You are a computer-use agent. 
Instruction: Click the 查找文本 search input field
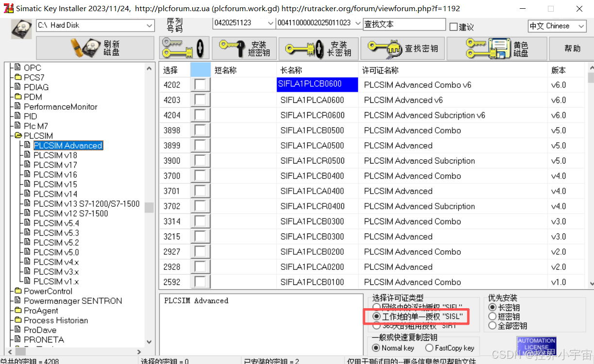pos(404,24)
